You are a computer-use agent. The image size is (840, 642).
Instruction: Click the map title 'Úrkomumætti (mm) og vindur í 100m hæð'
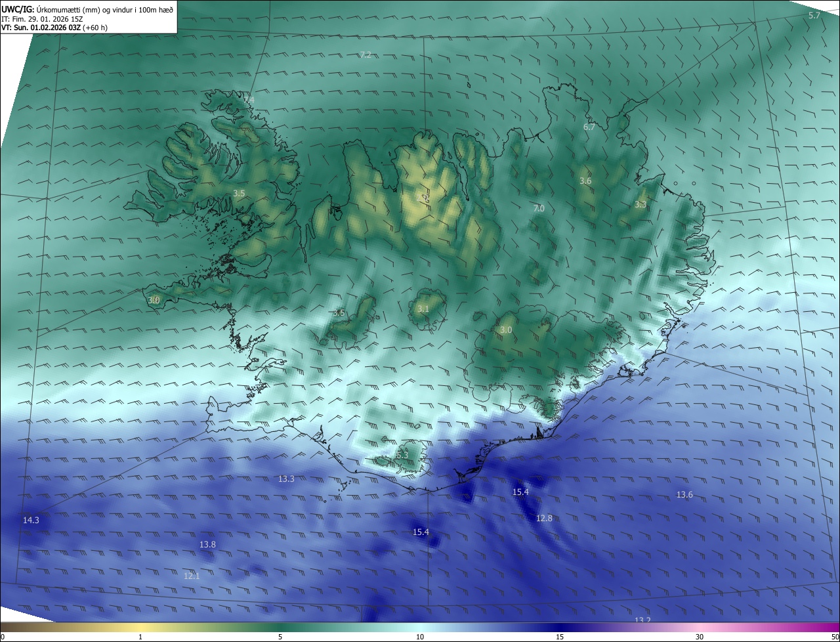(x=105, y=9)
